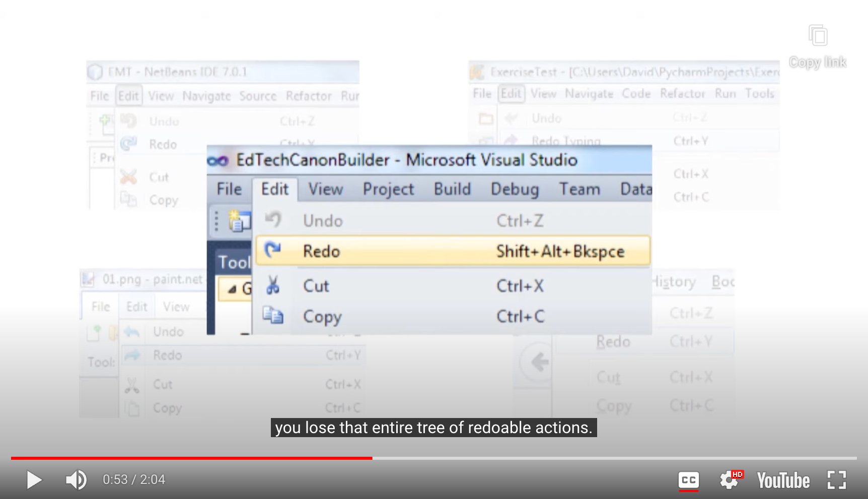868x499 pixels.
Task: Open Source menu in NetBeans window
Action: [258, 96]
